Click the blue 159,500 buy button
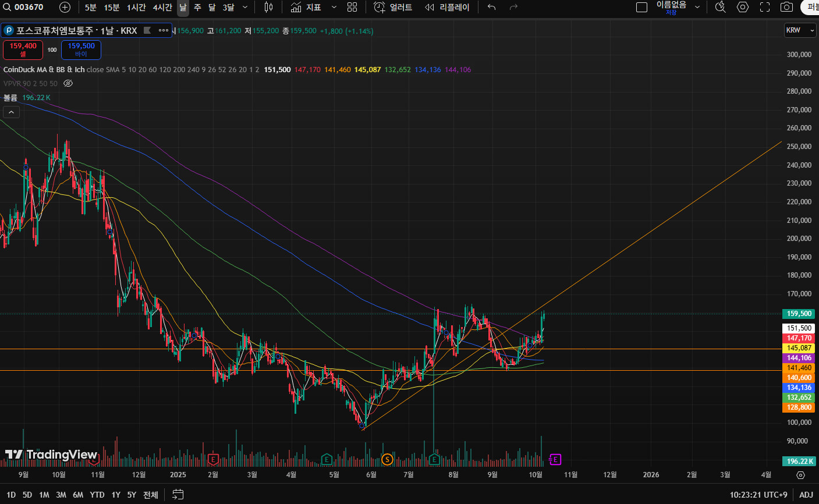This screenshot has width=819, height=504. tap(81, 50)
